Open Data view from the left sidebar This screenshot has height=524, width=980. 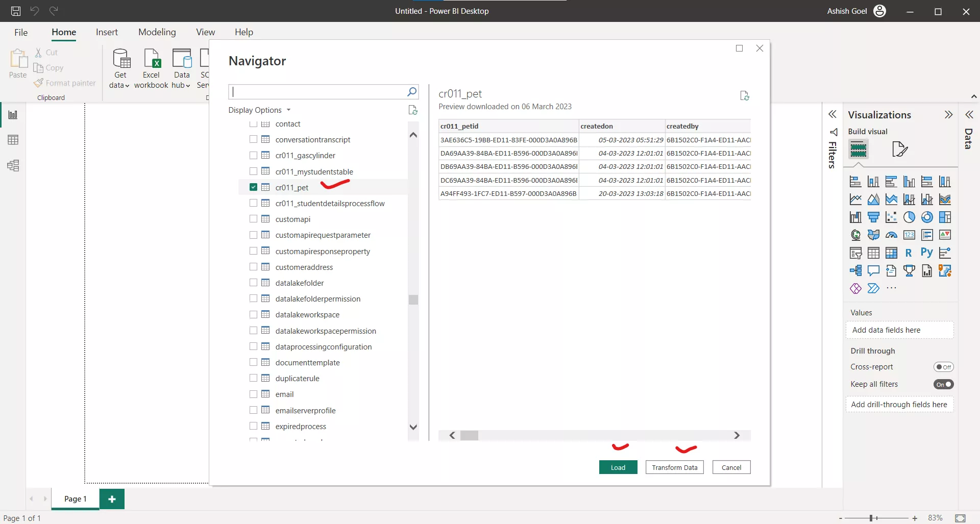coord(13,139)
